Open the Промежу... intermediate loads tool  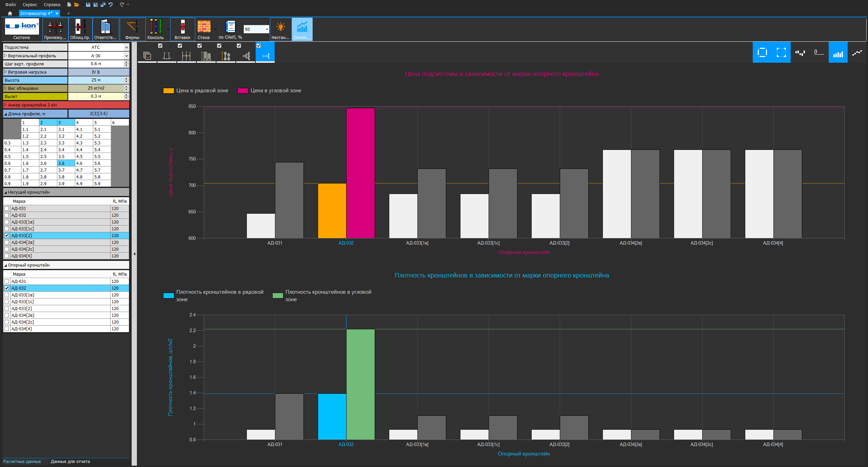click(55, 30)
